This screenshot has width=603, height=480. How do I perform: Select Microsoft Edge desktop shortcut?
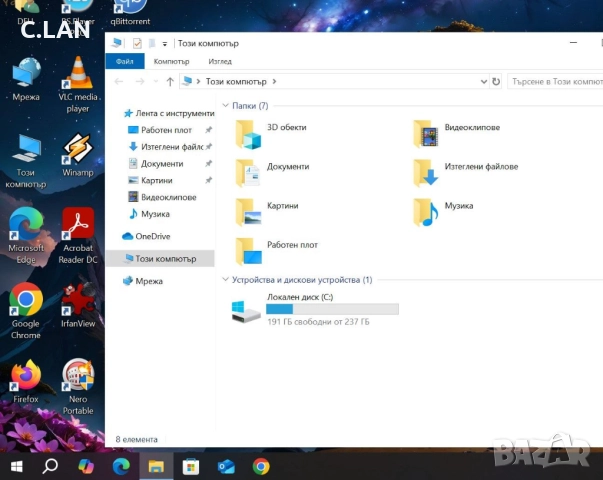point(26,235)
